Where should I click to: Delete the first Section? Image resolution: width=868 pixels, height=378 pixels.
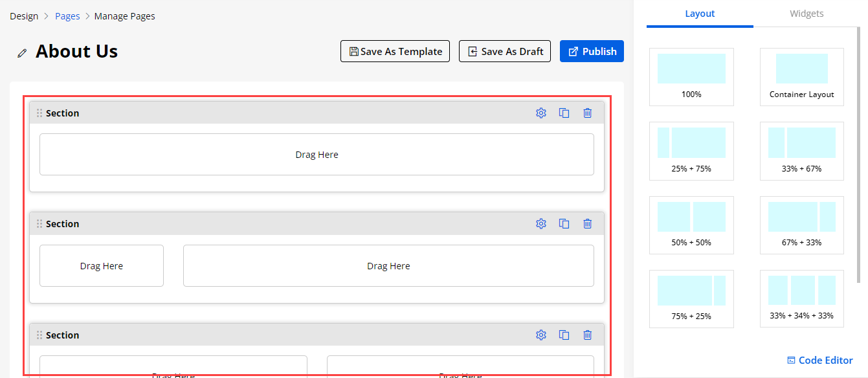pyautogui.click(x=587, y=113)
